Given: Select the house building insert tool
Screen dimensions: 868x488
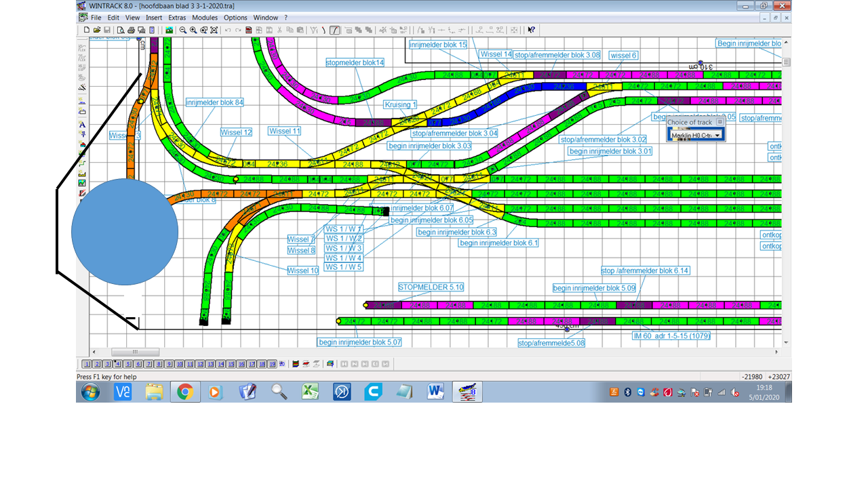Looking at the screenshot, I should [x=82, y=144].
